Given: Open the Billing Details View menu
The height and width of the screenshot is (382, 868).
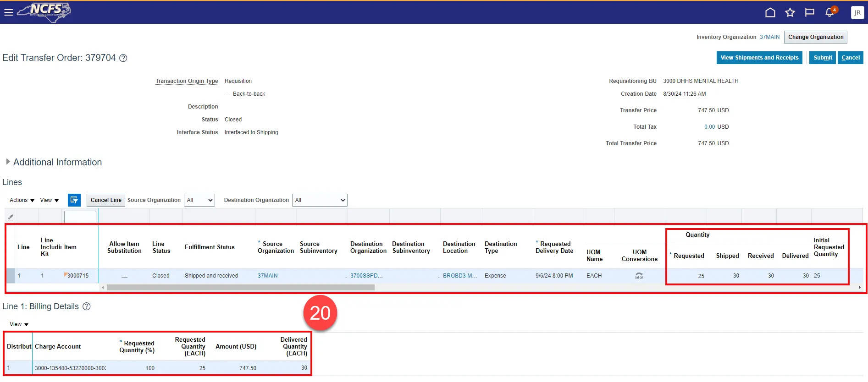Looking at the screenshot, I should [x=19, y=324].
